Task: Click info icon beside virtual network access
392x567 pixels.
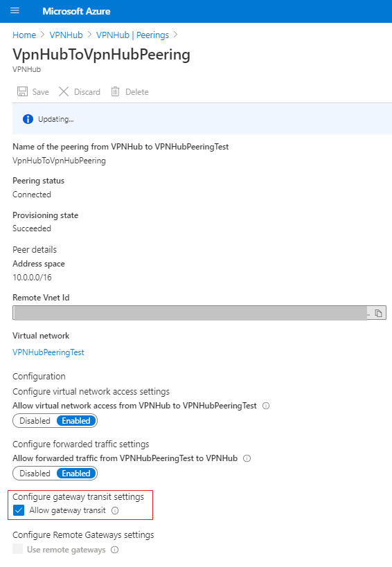Action: coord(266,406)
